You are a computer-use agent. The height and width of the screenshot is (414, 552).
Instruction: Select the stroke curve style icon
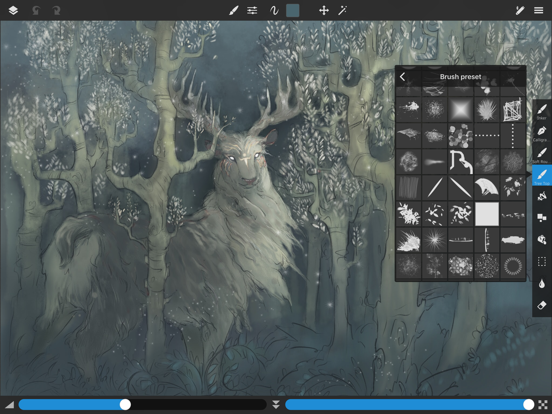click(274, 11)
